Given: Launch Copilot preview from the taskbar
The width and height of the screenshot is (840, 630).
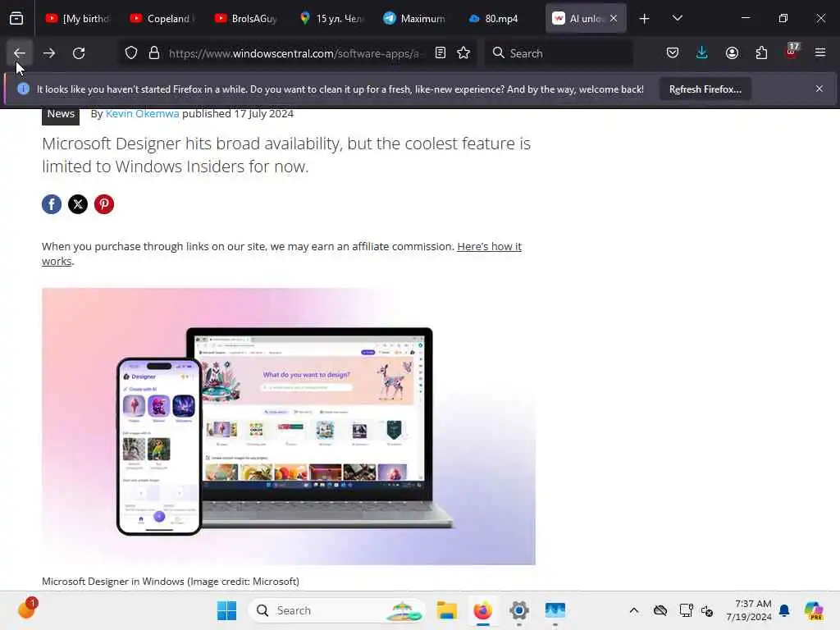Looking at the screenshot, I should coord(814,610).
